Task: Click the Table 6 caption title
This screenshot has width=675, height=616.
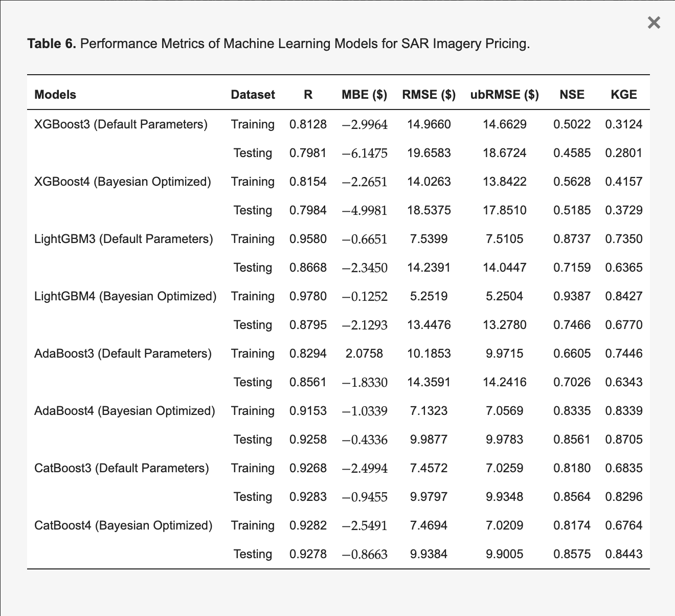Action: tap(279, 43)
